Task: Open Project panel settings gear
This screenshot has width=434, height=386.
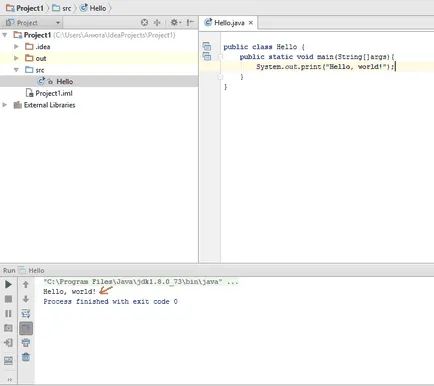Action: (175, 23)
